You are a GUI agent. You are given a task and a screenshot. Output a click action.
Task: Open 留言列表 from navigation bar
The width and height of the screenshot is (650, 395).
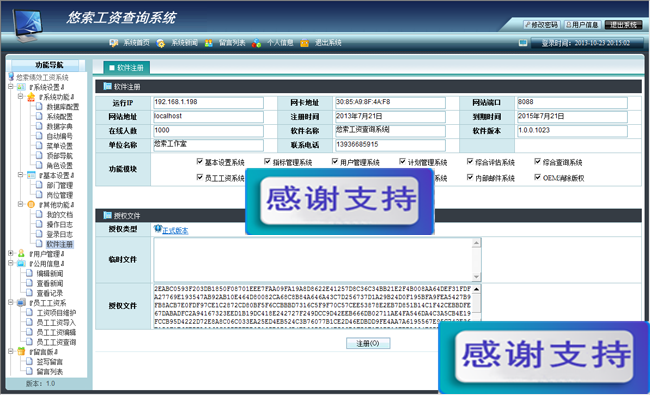click(232, 43)
